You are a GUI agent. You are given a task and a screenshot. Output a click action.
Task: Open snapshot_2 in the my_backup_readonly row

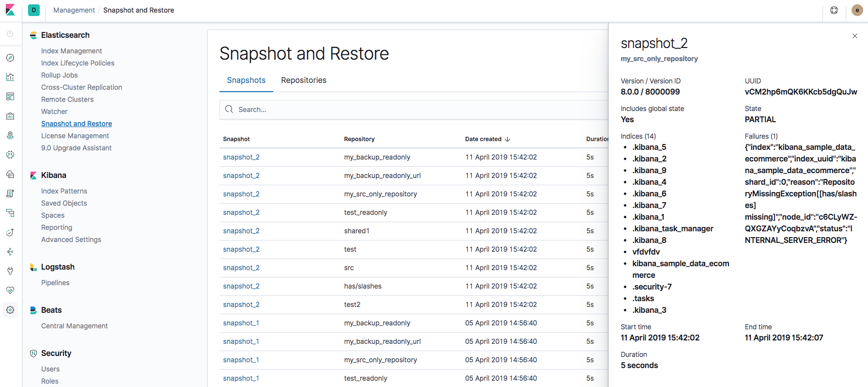241,157
